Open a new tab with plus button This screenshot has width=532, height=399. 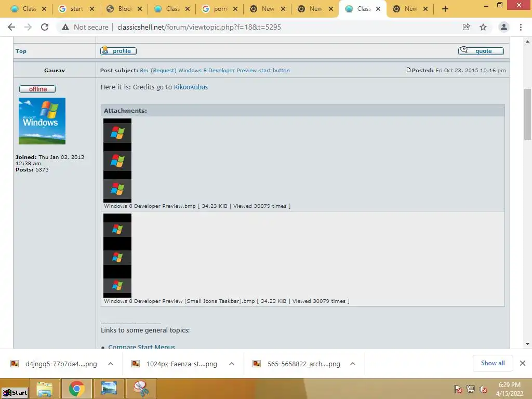coord(445,9)
